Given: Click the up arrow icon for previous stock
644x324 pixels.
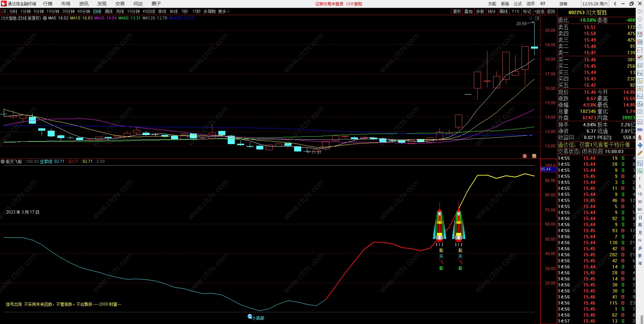Looking at the screenshot, I should (640, 19).
